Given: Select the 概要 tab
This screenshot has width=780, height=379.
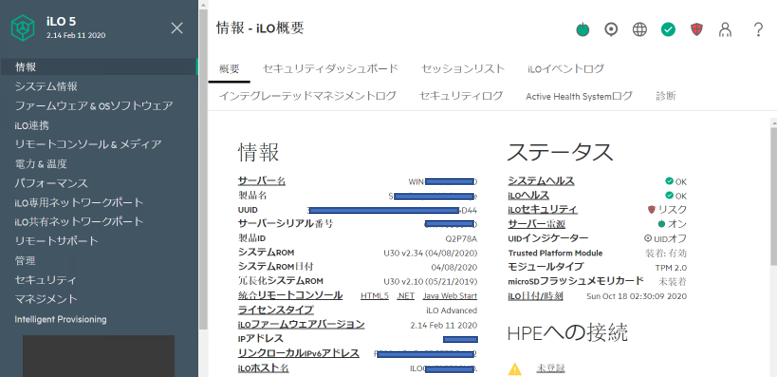Looking at the screenshot, I should click(x=229, y=69).
